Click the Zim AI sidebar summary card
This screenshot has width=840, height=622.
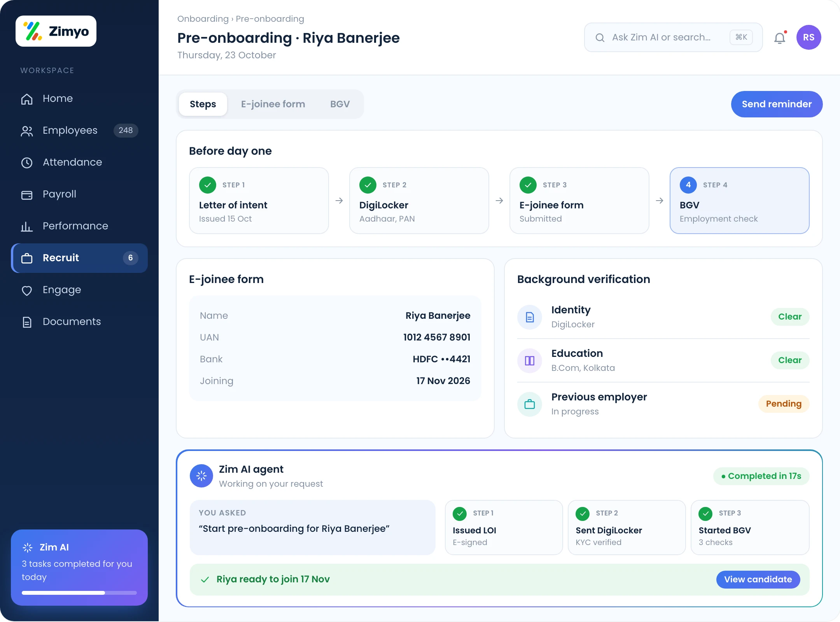79,568
